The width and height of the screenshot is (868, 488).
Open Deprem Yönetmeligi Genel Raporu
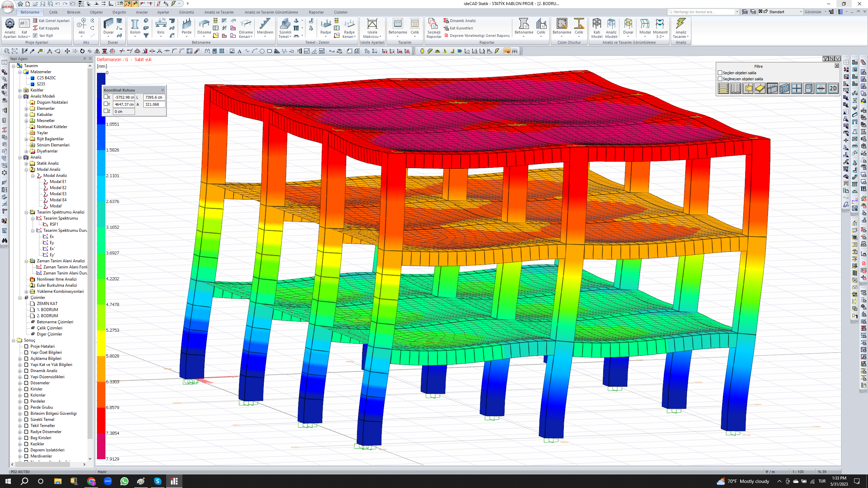click(x=477, y=36)
